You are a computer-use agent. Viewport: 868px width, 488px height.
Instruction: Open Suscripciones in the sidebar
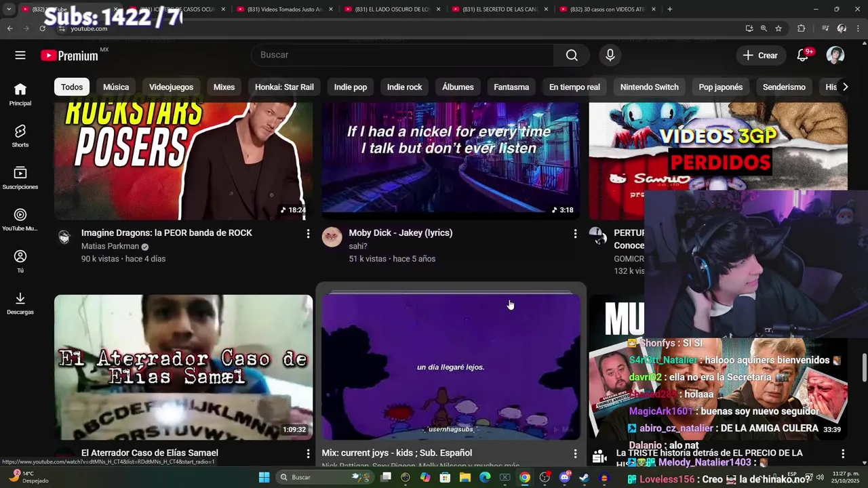[x=20, y=178]
